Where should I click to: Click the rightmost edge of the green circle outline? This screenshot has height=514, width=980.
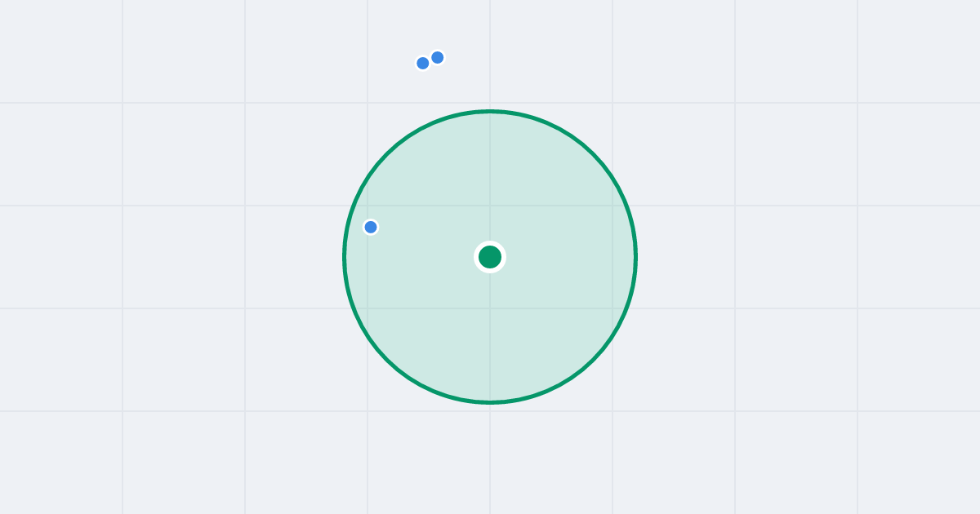point(635,257)
